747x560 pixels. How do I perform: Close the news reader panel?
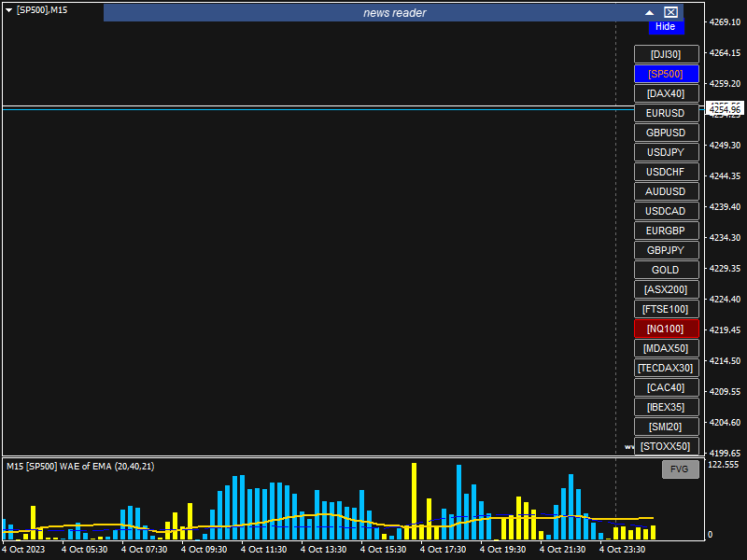(670, 12)
